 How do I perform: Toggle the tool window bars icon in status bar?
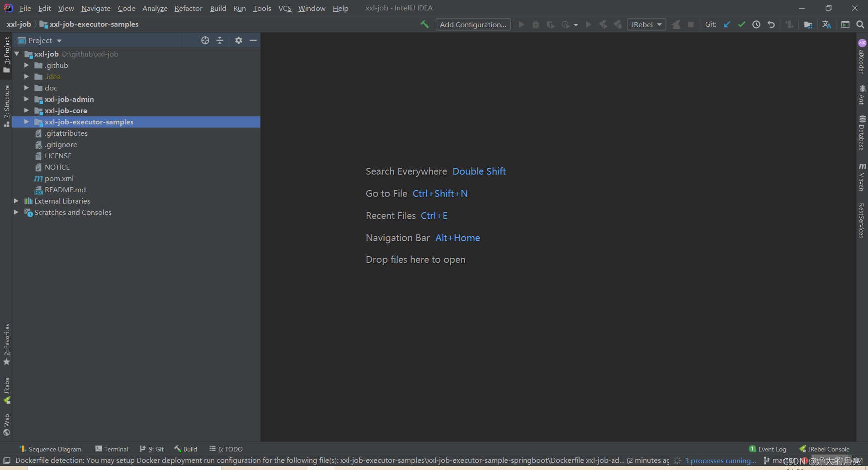click(x=7, y=461)
